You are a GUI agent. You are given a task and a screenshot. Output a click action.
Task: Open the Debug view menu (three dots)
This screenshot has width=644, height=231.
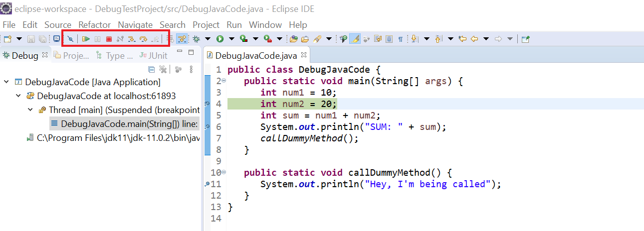[191, 69]
